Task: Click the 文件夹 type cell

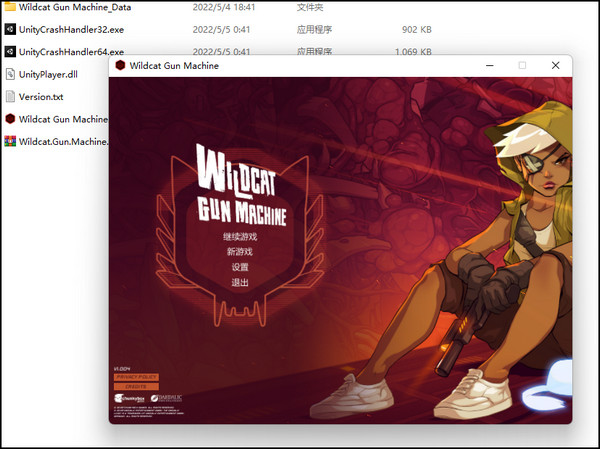Action: click(x=310, y=7)
